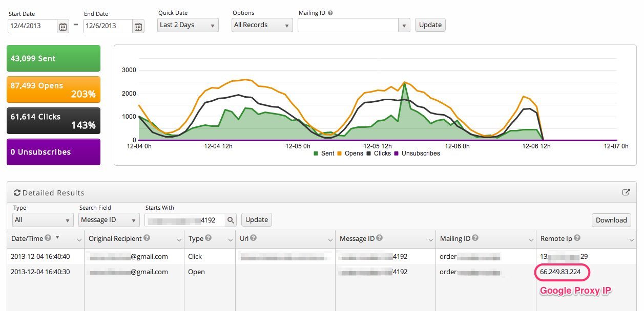644x311 pixels.
Task: Click the Start Date input field
Action: (x=32, y=26)
